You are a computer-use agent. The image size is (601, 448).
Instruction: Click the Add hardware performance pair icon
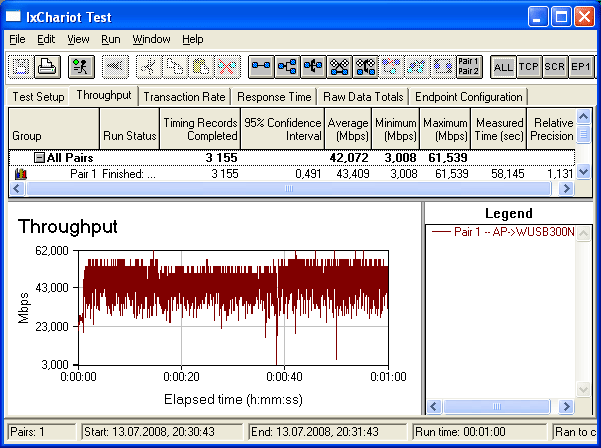[x=339, y=67]
